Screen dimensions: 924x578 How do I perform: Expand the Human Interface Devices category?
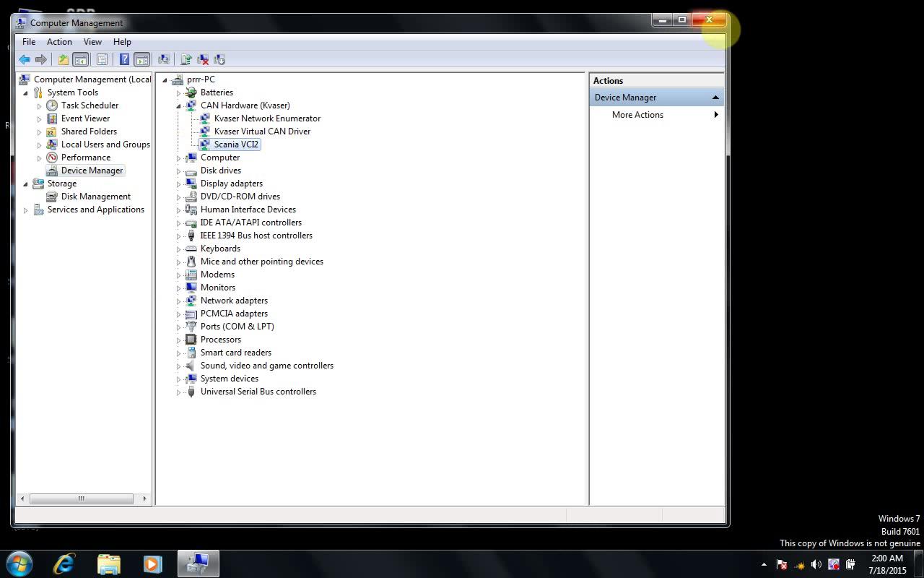point(179,210)
